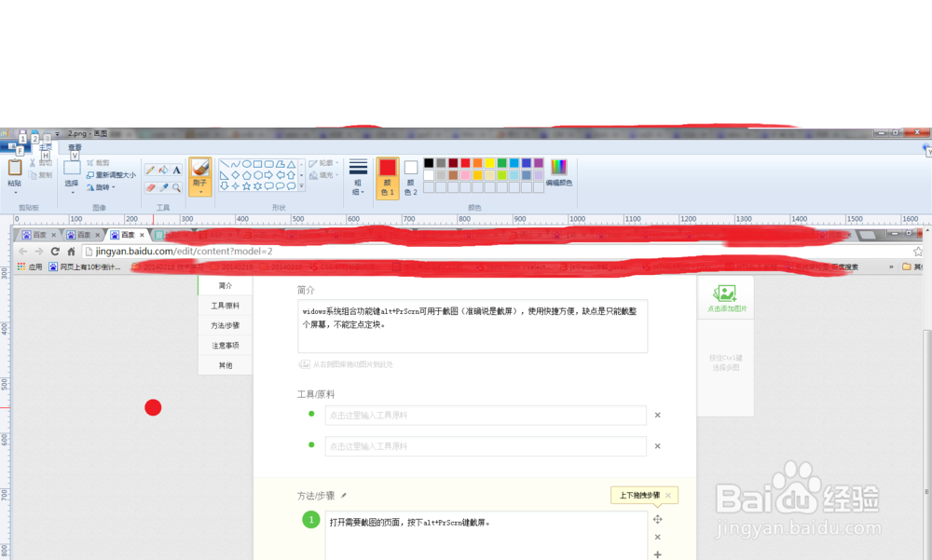Image resolution: width=932 pixels, height=560 pixels.
Task: Choose the plain Rectangle shape
Action: (257, 164)
